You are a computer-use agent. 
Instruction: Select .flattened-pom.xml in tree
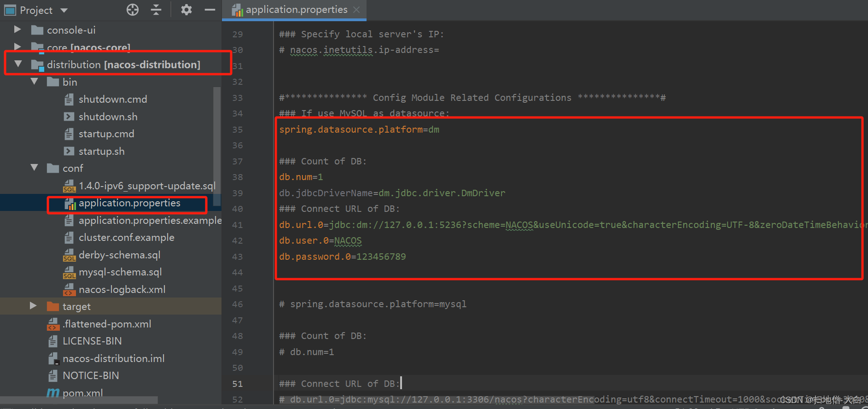click(107, 324)
